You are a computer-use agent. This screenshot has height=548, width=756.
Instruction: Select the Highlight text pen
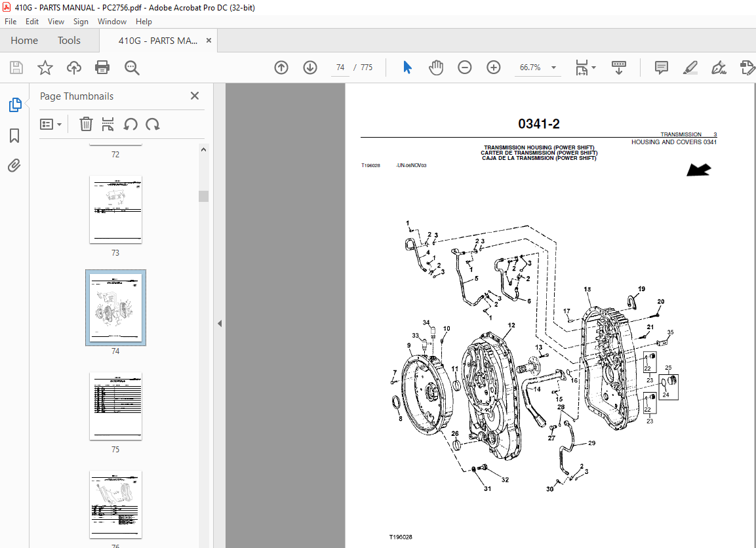tap(690, 68)
